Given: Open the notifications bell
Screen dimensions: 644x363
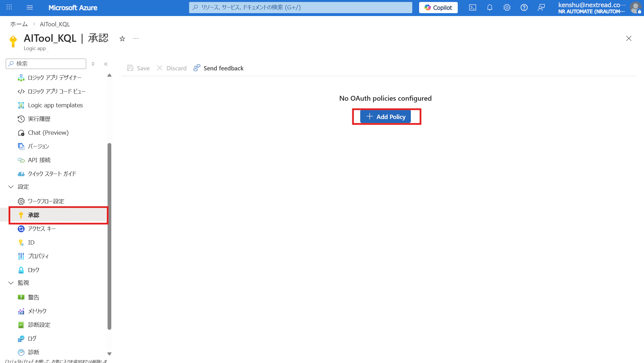Looking at the screenshot, I should 490,8.
